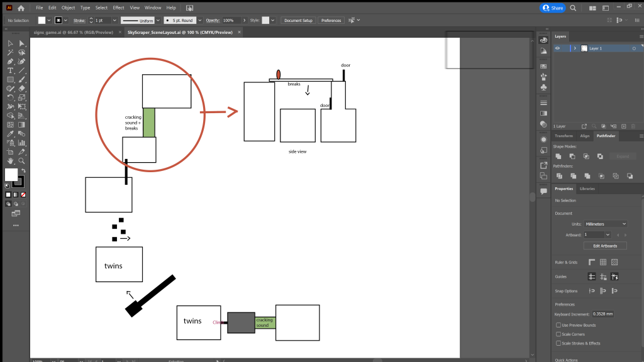Open the Object menu
This screenshot has width=644, height=362.
68,8
